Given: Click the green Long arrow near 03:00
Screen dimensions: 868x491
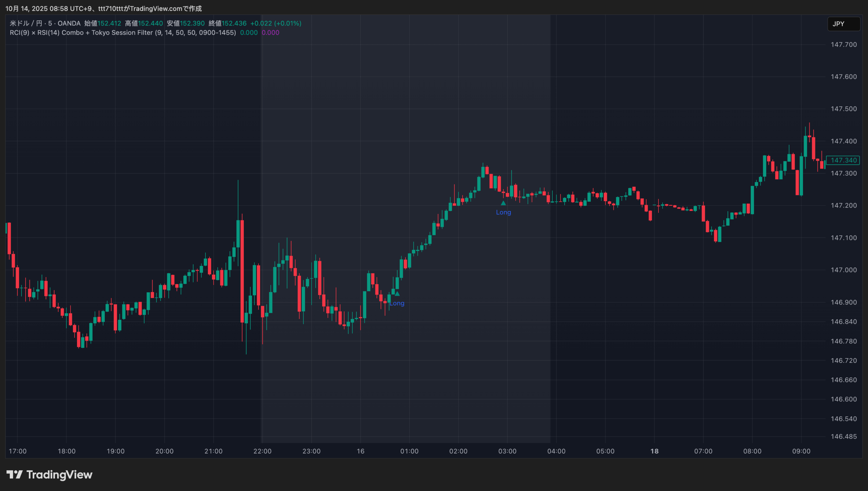Looking at the screenshot, I should [503, 203].
